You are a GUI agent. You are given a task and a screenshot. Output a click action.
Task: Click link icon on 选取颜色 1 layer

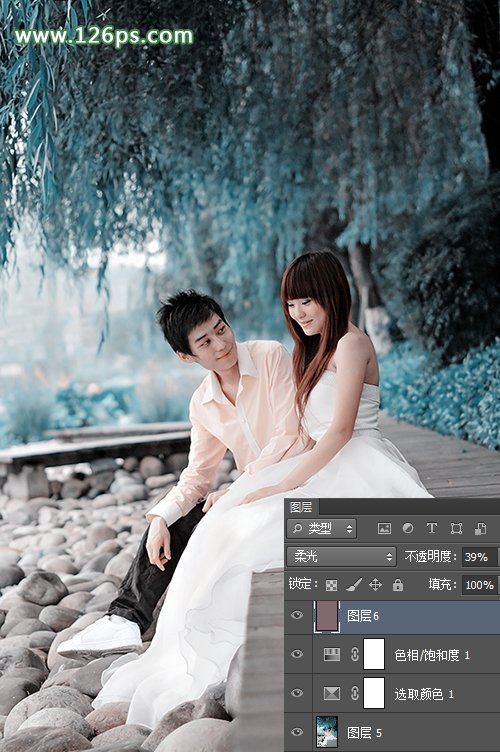click(354, 693)
